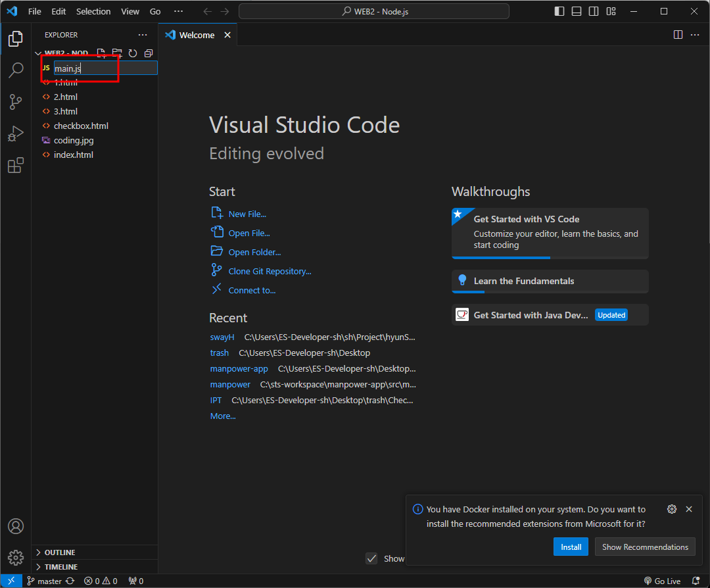Click the Connect to... link

(252, 290)
